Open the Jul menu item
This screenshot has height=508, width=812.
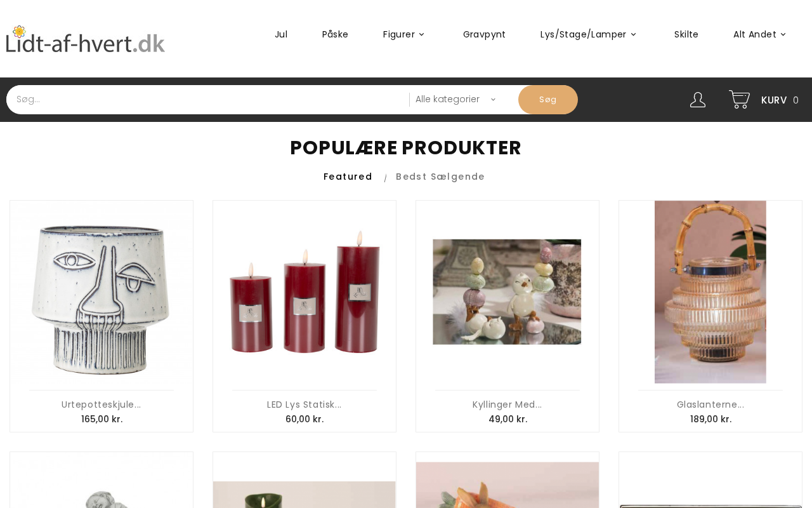coord(281,34)
